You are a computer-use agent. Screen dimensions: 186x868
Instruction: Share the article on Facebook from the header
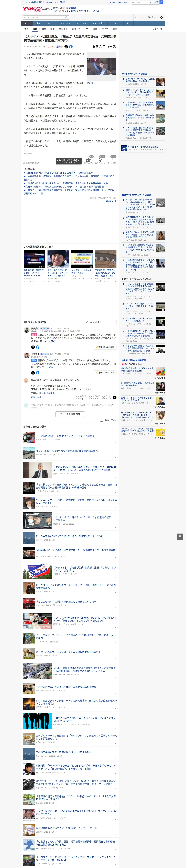pos(71,47)
